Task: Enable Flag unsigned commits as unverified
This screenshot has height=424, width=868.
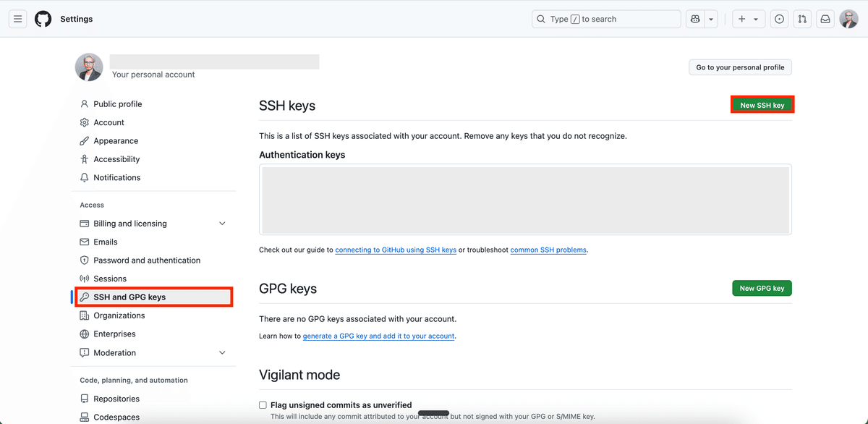Action: [x=263, y=405]
